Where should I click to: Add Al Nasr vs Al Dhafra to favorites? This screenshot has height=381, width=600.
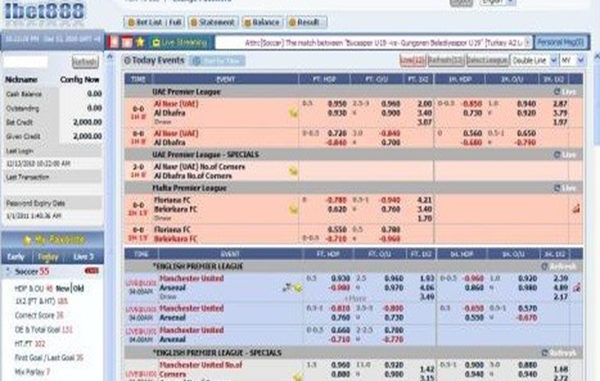click(293, 113)
